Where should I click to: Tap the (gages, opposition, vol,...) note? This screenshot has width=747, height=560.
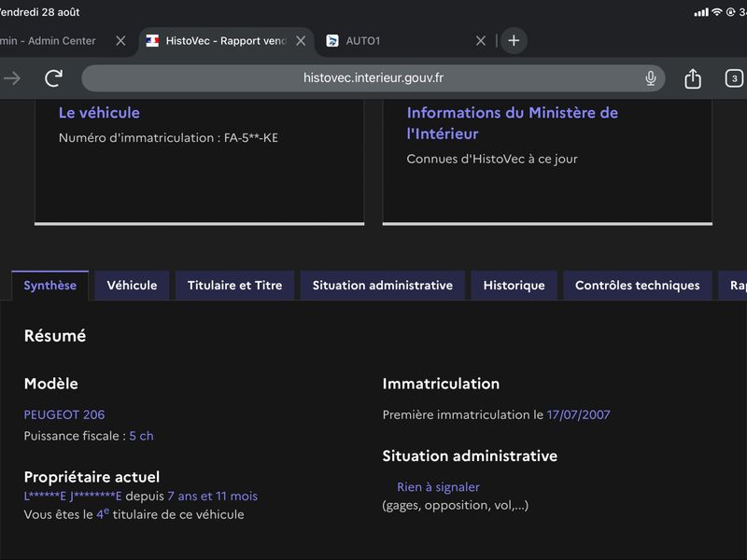[x=456, y=505]
